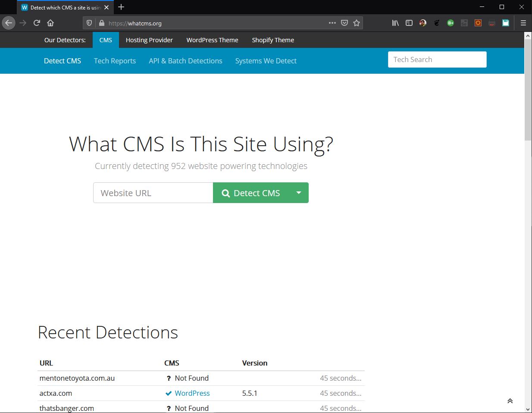Go to Systems We Detect

tap(266, 61)
